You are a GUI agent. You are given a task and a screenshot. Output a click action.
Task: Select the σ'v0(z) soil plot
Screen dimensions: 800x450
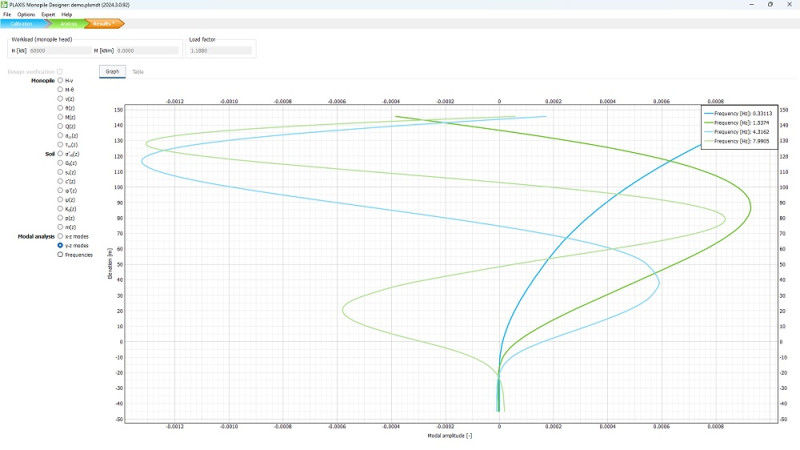[60, 154]
